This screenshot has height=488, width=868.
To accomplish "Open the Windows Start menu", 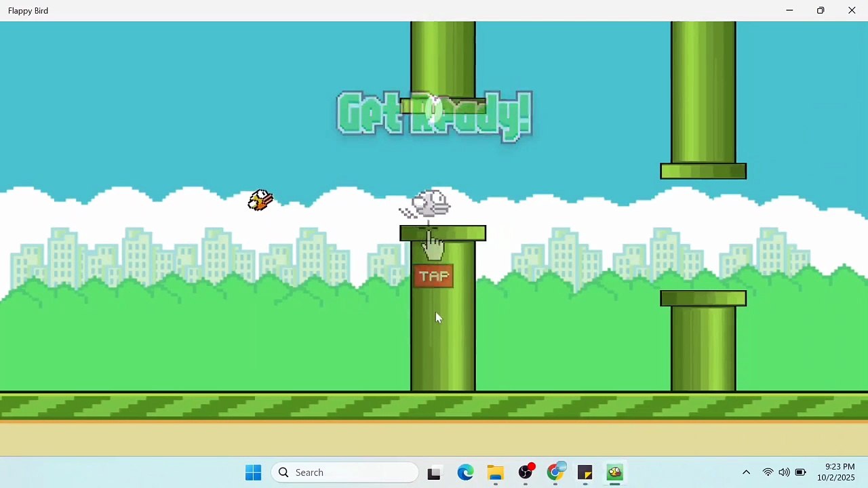I will pos(253,472).
